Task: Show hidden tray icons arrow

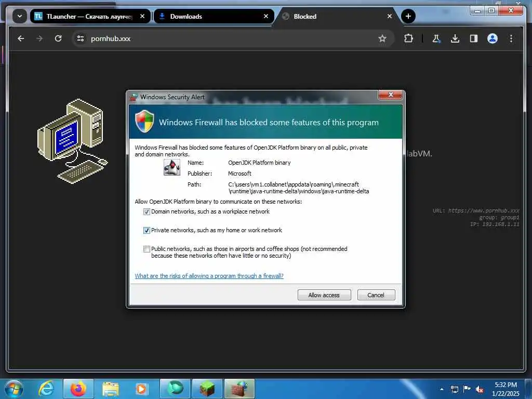Action: point(442,389)
